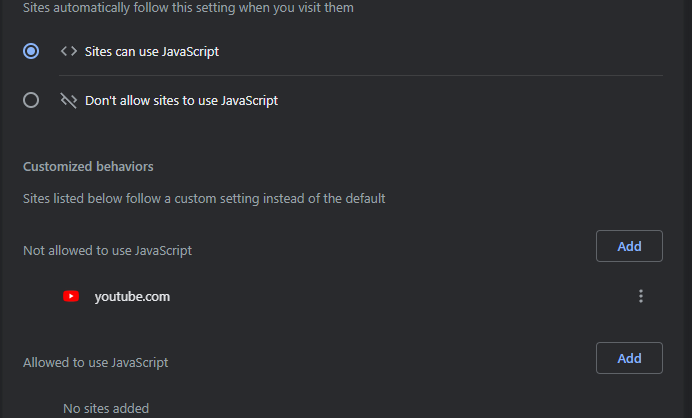692x418 pixels.
Task: Click the 'No sites added' placeholder text
Action: pos(106,409)
